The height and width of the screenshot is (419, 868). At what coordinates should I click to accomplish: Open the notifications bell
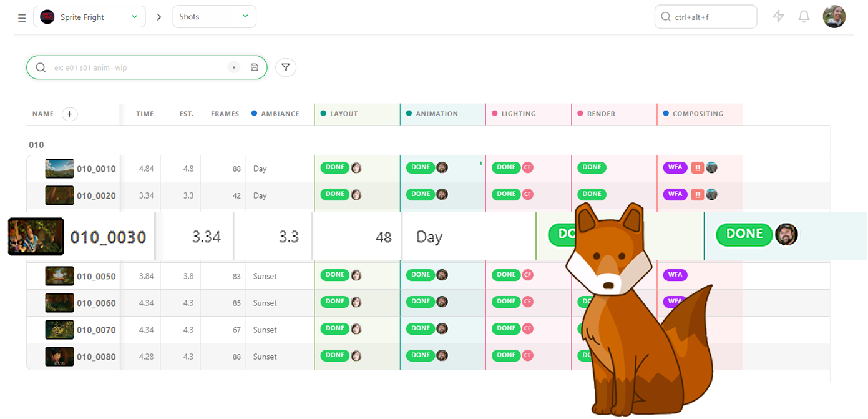pyautogui.click(x=804, y=17)
